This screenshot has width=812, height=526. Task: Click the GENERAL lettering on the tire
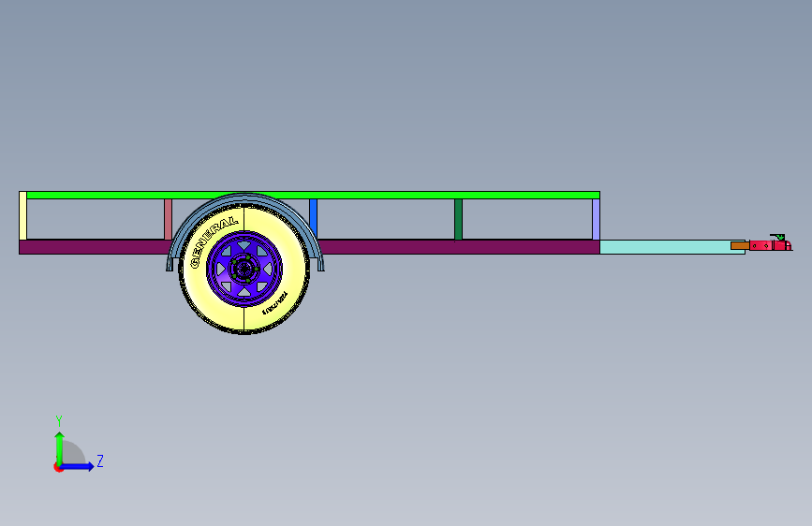[x=213, y=241]
